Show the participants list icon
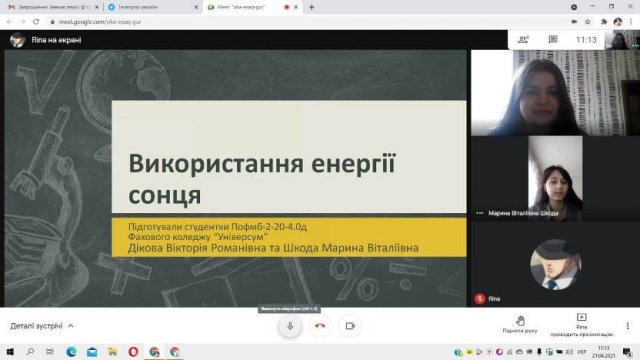The width and height of the screenshot is (640, 360). click(x=523, y=40)
